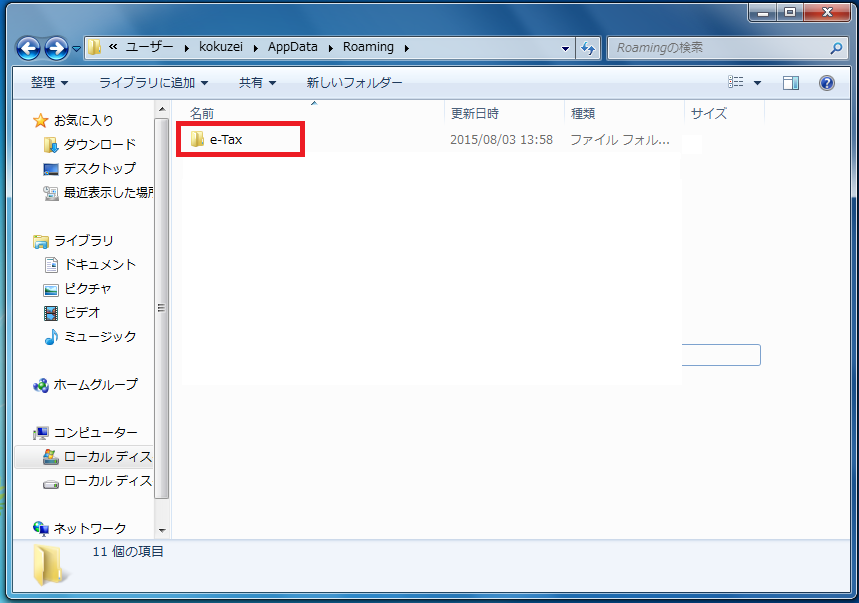Open ビデオ library

coord(82,313)
